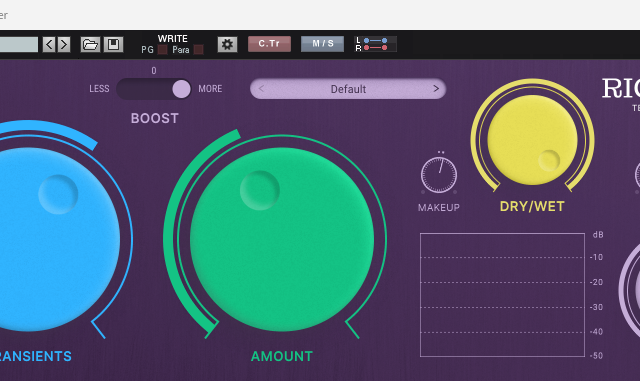Open the Default preset dropdown
Screen dimensions: 640x381
[x=348, y=89]
